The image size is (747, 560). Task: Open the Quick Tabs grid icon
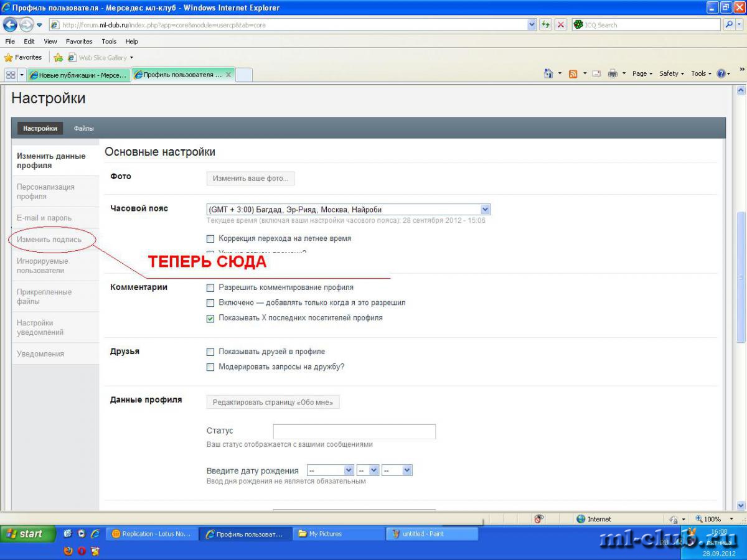tap(11, 75)
